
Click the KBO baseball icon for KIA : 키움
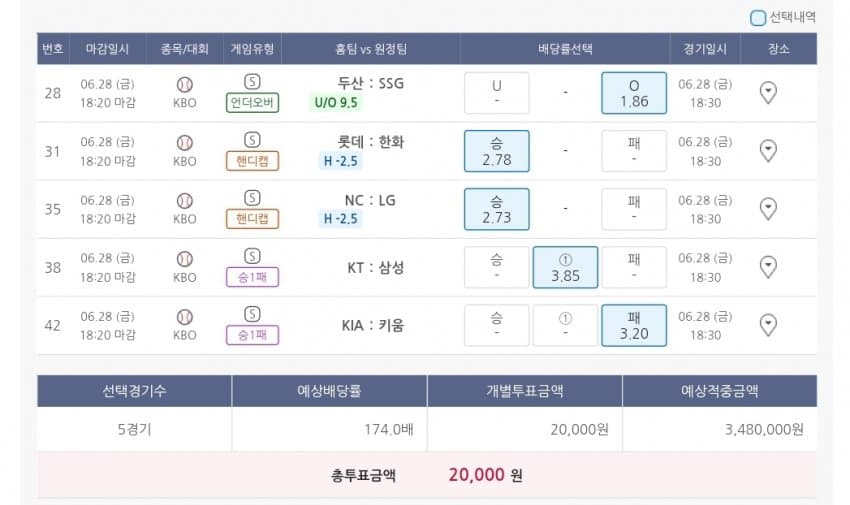[185, 316]
